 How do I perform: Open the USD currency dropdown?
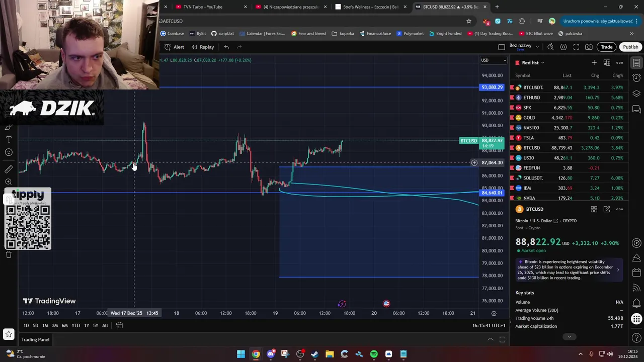pos(493,60)
